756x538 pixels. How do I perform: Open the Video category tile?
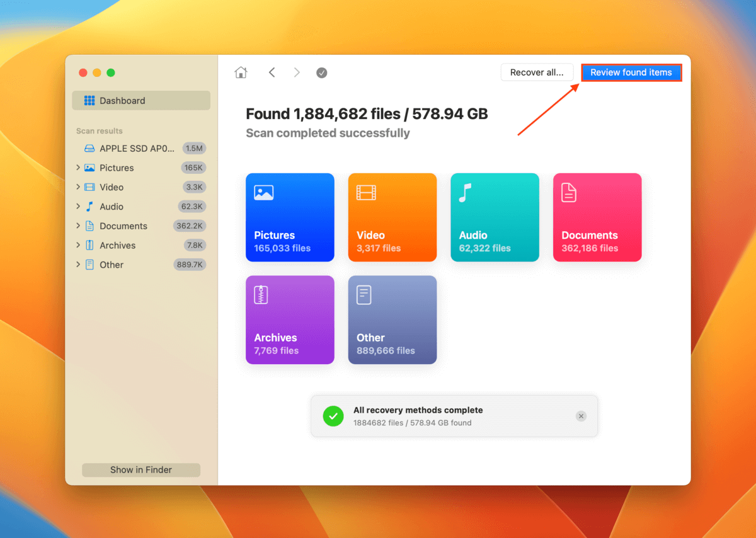coord(392,217)
